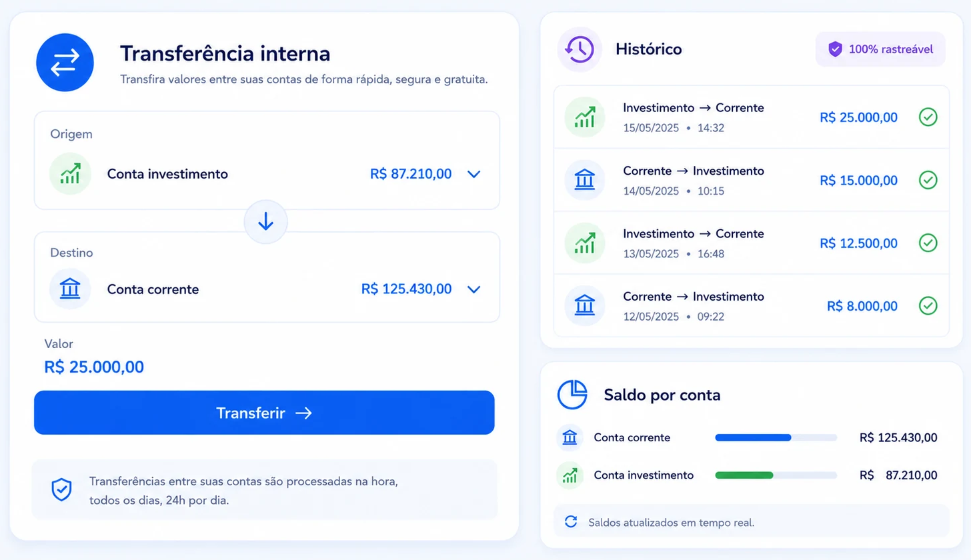
Task: Click green check on R$ 15.000,00 row
Action: tap(928, 180)
